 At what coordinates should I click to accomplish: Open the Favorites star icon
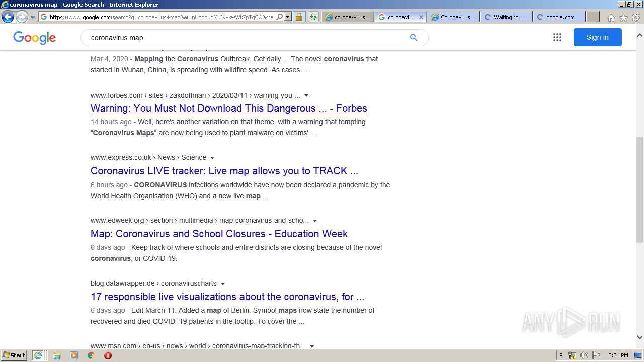(623, 18)
